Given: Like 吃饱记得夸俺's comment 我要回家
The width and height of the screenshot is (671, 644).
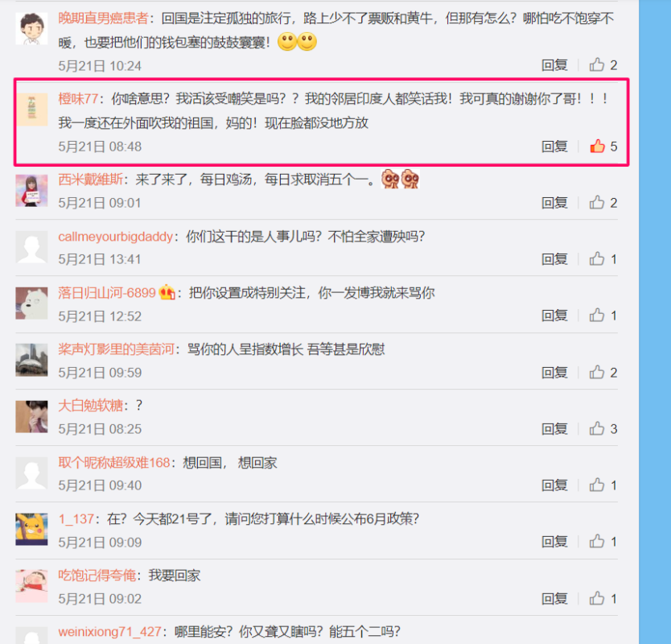Looking at the screenshot, I should (597, 598).
